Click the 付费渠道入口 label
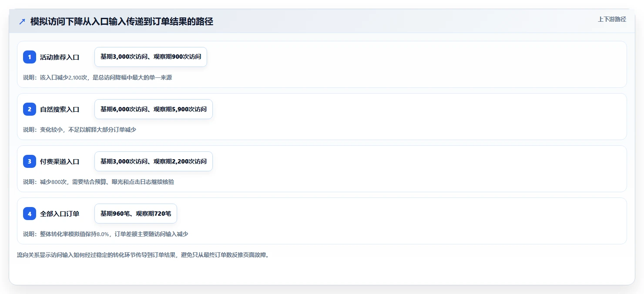 coord(60,161)
